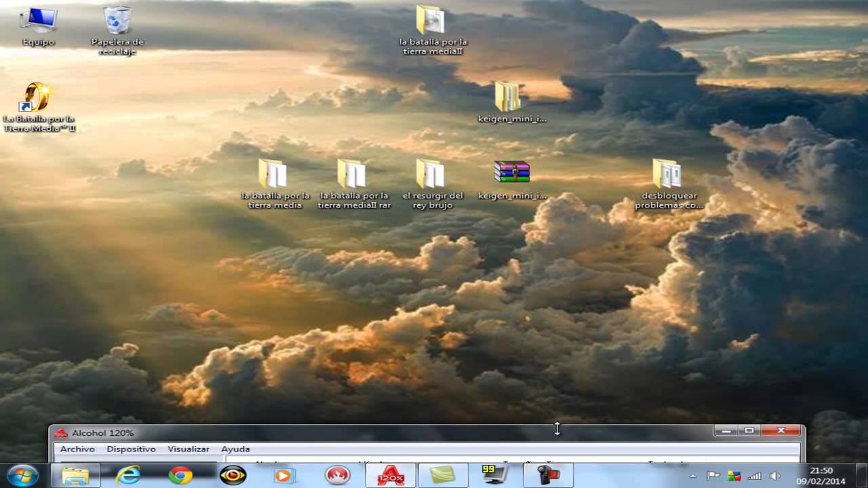The width and height of the screenshot is (868, 488).
Task: Open the clock showing 21:50
Action: coord(822,475)
